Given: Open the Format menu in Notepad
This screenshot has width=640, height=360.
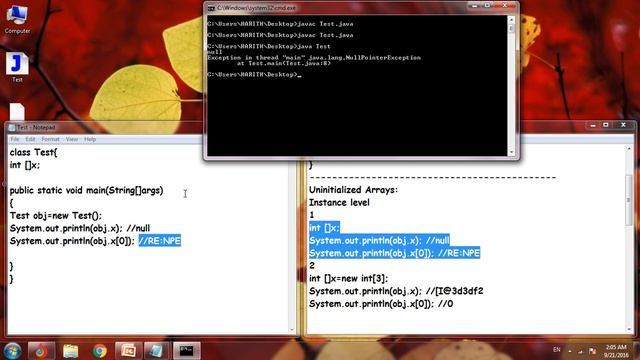Looking at the screenshot, I should click(50, 139).
